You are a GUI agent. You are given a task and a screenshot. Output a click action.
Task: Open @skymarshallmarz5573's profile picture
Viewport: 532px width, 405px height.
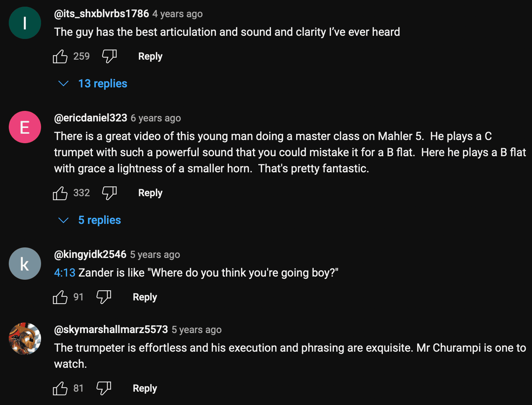pos(25,339)
